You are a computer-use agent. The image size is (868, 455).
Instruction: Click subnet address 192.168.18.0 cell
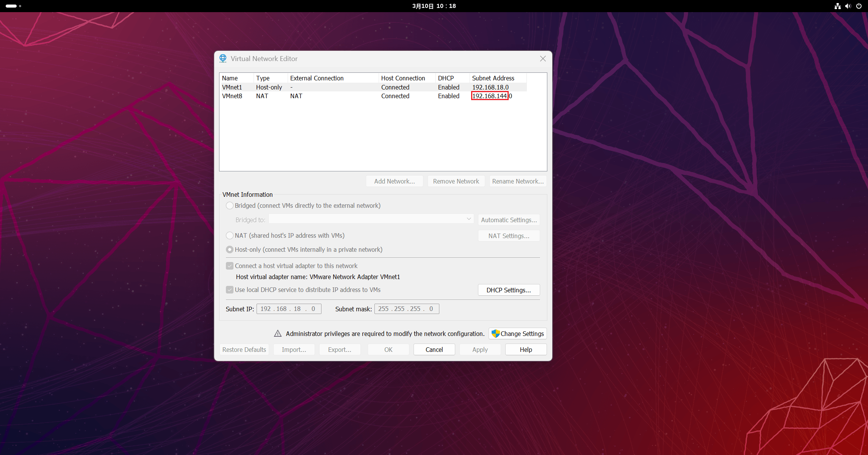coord(490,87)
